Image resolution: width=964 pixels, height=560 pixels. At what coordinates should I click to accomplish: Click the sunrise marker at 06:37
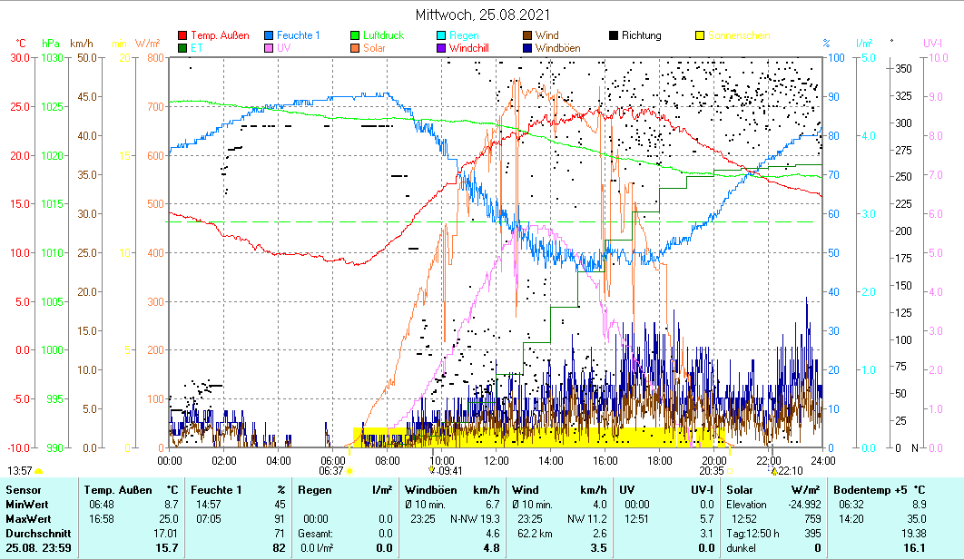point(349,471)
